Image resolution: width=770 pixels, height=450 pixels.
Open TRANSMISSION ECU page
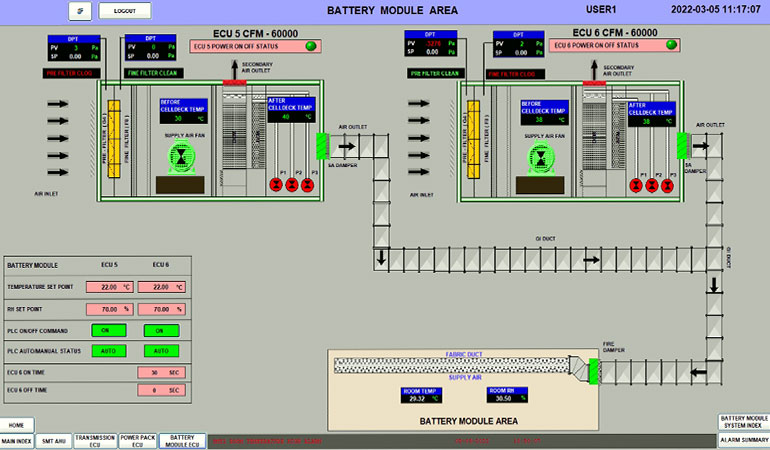click(95, 441)
